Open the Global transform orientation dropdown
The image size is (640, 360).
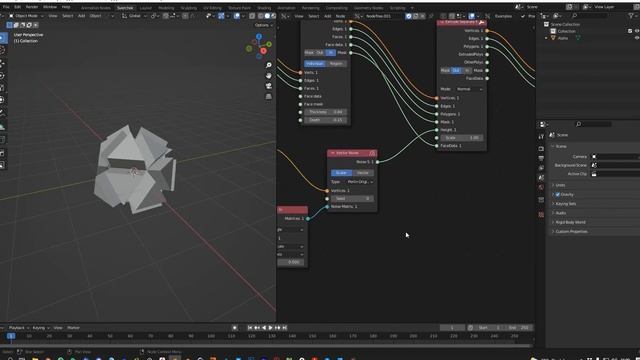tap(135, 16)
